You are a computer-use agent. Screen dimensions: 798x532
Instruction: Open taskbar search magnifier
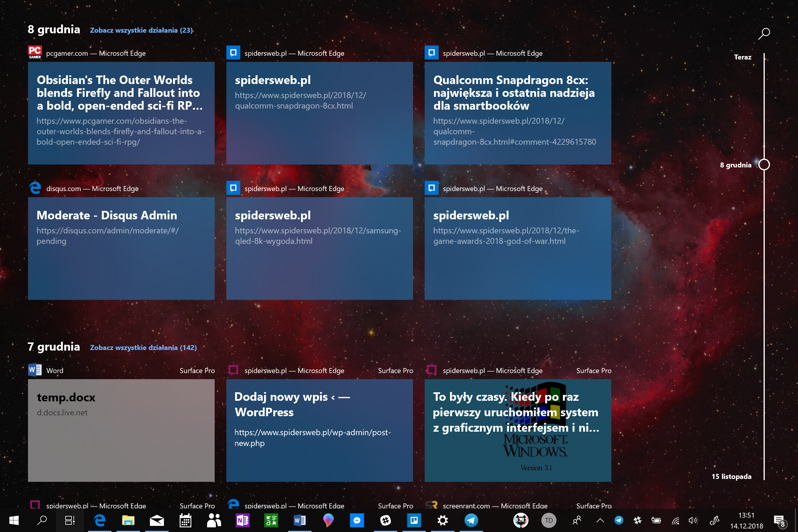coord(42,520)
